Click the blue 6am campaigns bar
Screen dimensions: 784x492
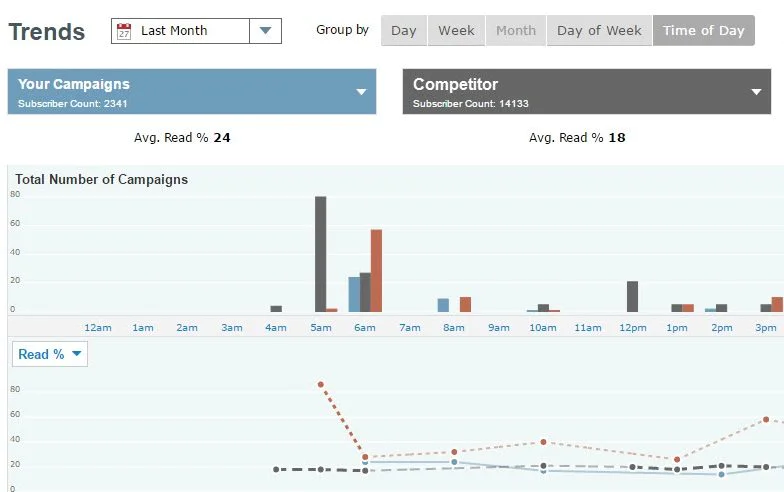click(x=354, y=294)
